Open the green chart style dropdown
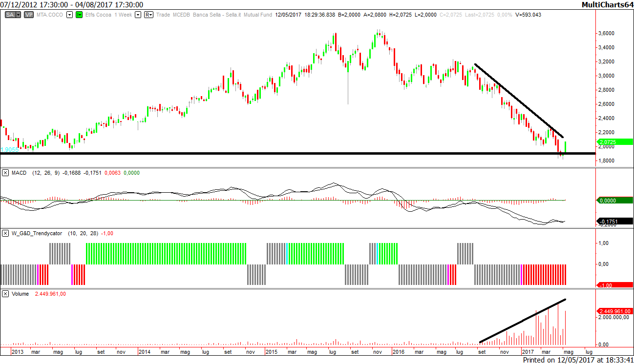 (x=80, y=15)
